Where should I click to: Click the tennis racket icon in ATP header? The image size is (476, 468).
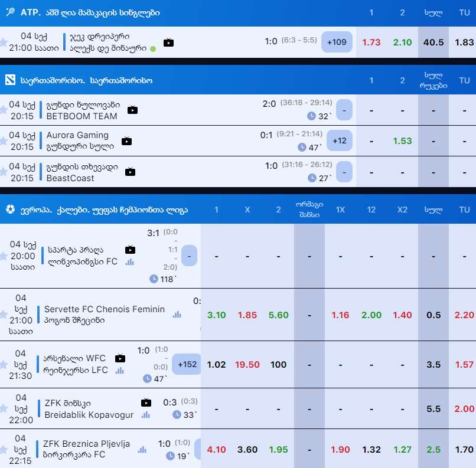pos(10,12)
